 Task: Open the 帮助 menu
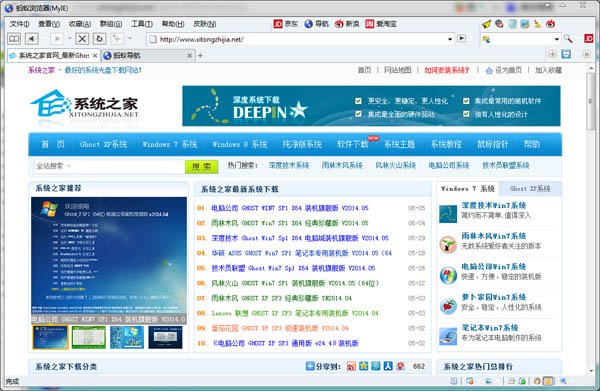[x=173, y=24]
